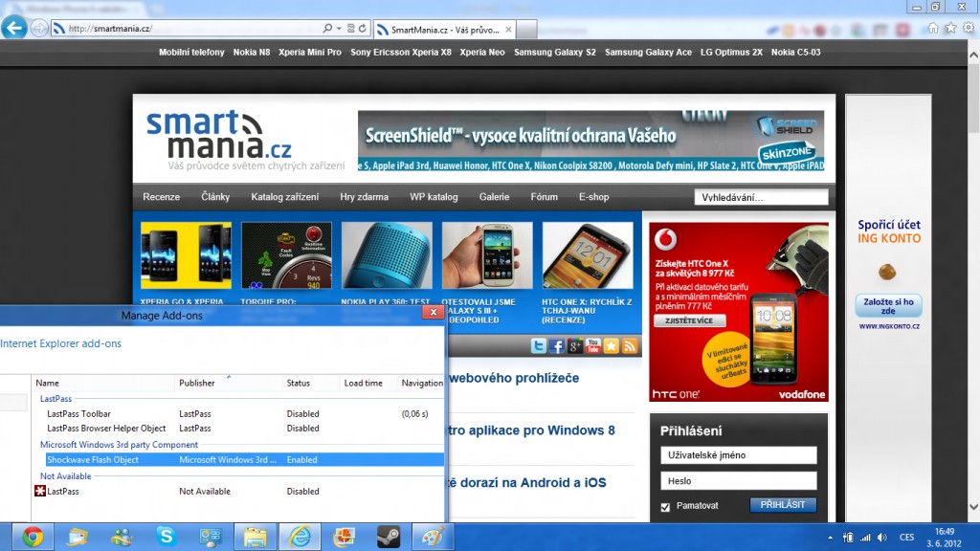Select the LastPass Browser Helper Object row

[238, 429]
